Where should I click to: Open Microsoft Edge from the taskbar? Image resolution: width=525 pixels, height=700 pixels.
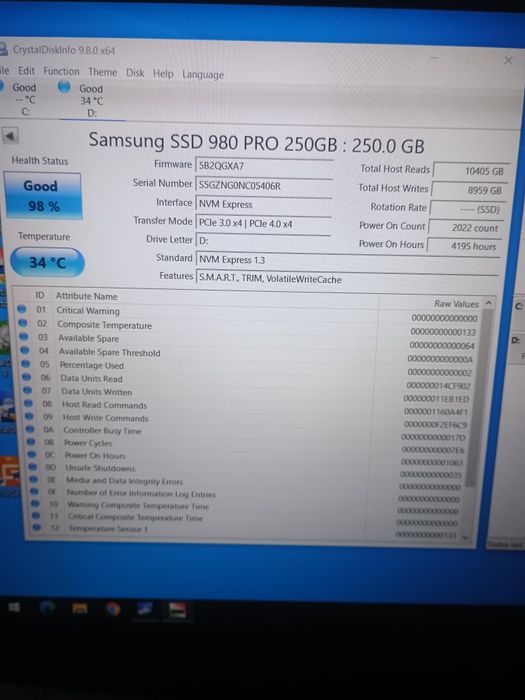47,608
